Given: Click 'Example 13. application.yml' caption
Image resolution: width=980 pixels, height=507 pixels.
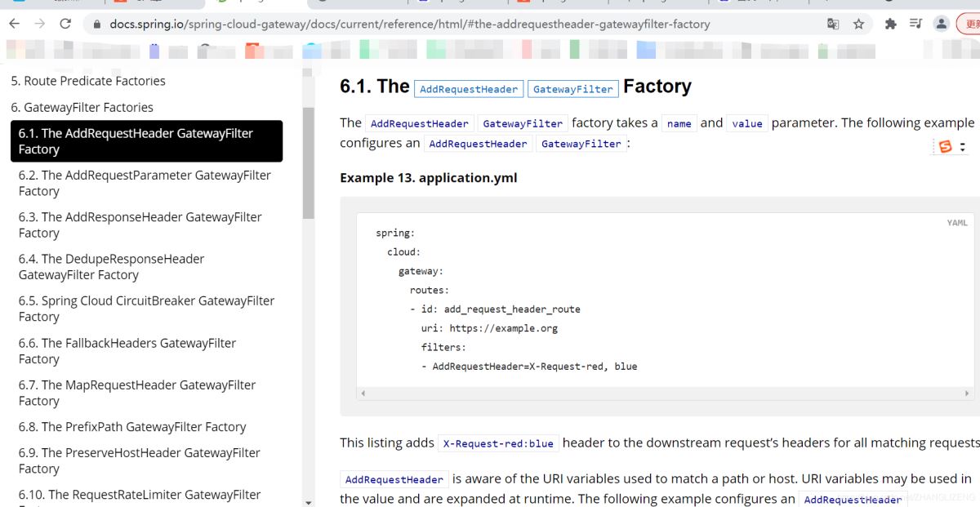Looking at the screenshot, I should (429, 178).
